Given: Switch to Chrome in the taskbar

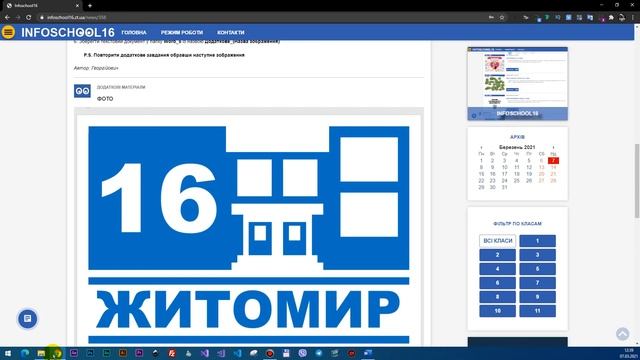Looking at the screenshot, I should coord(57,353).
